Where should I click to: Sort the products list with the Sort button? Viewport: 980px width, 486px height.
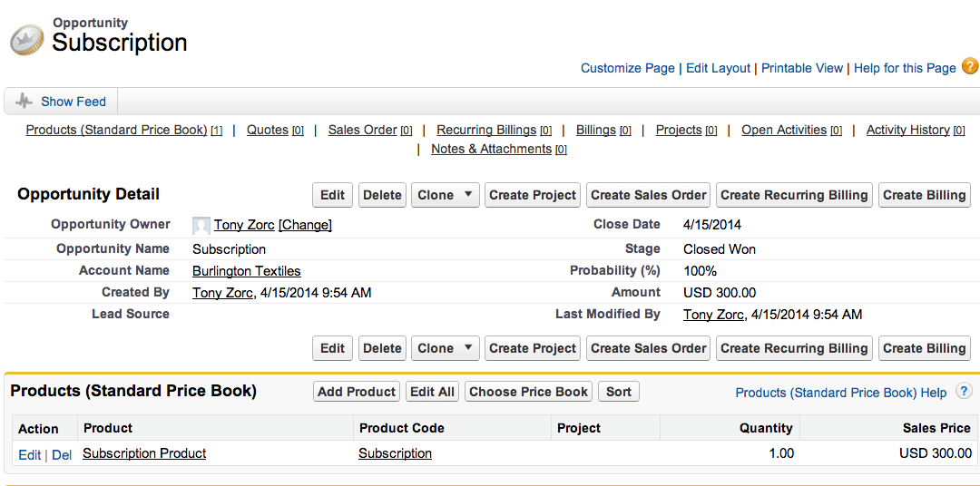pyautogui.click(x=619, y=392)
